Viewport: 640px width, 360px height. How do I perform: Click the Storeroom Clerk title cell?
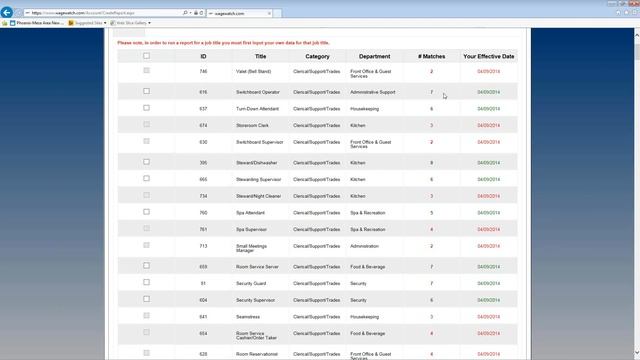[x=252, y=126]
